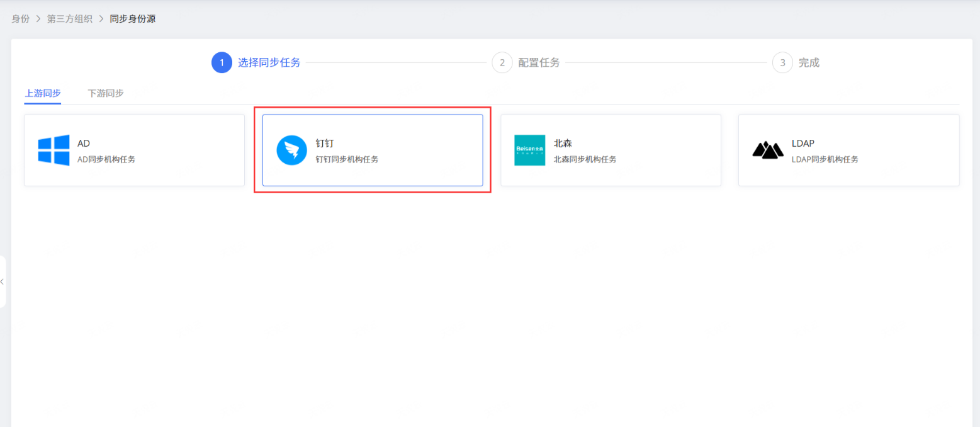Click the step 2 circle indicator
This screenshot has width=980, height=427.
pos(502,63)
